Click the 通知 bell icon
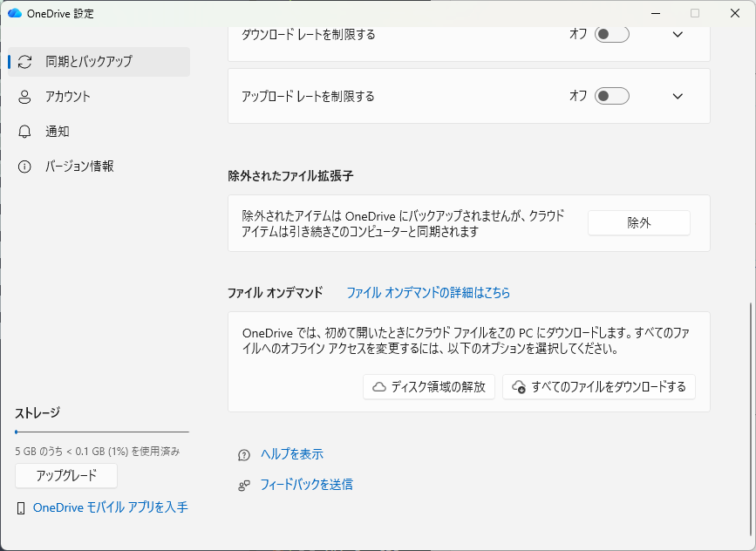 (x=24, y=132)
